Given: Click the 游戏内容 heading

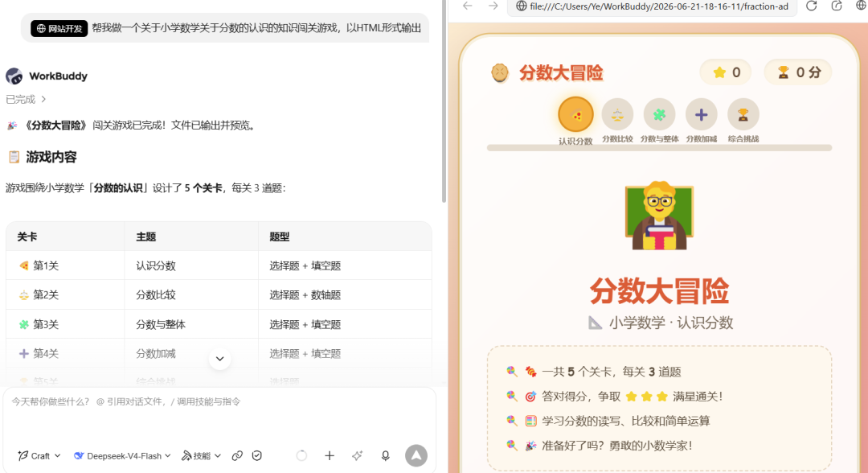Looking at the screenshot, I should coord(51,158).
